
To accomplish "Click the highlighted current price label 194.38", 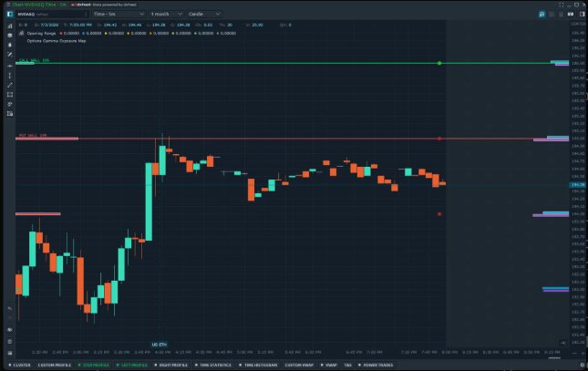I will [x=578, y=184].
